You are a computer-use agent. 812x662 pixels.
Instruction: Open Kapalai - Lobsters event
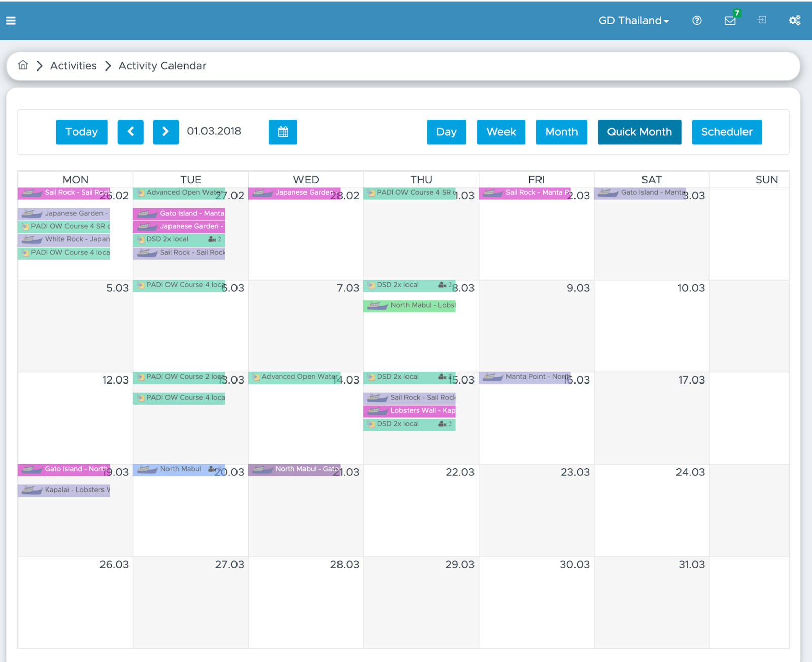pos(64,490)
